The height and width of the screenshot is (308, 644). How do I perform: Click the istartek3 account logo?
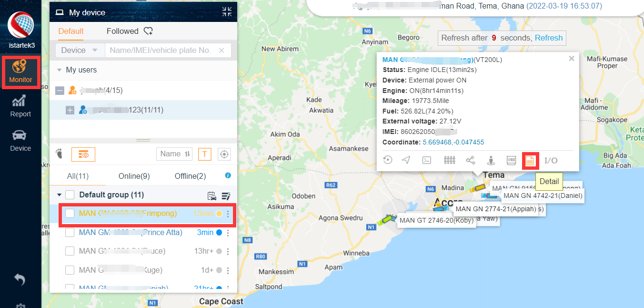(x=20, y=25)
